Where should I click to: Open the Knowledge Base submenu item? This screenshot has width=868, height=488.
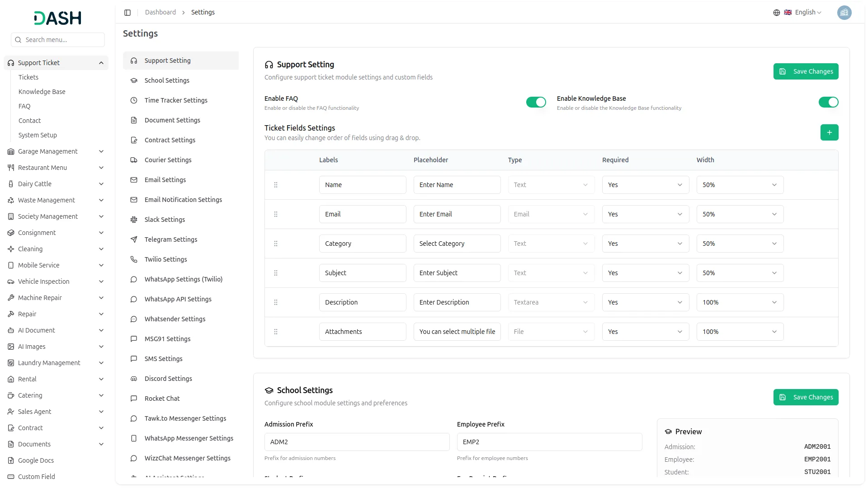pos(42,92)
